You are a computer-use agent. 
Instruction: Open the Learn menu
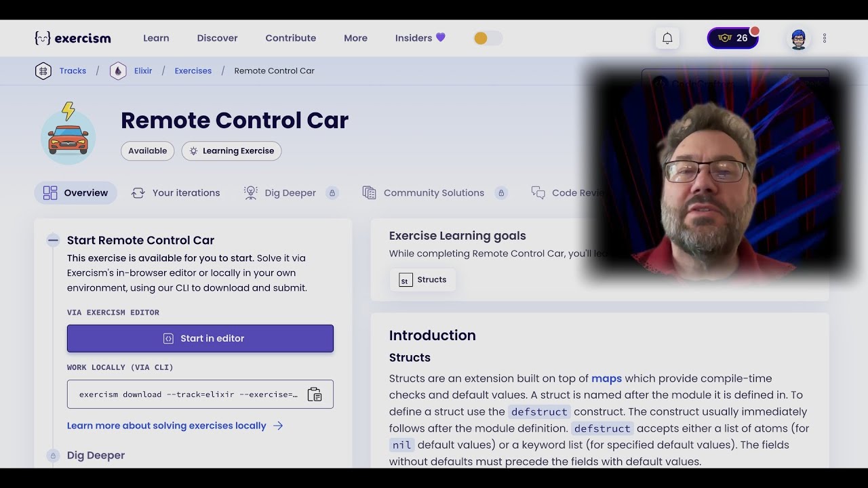(156, 38)
